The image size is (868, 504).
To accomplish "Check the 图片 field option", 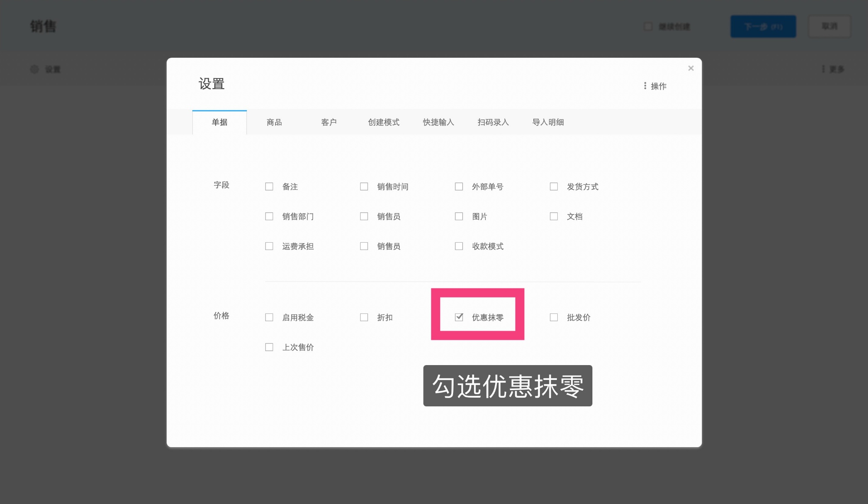I will [459, 216].
